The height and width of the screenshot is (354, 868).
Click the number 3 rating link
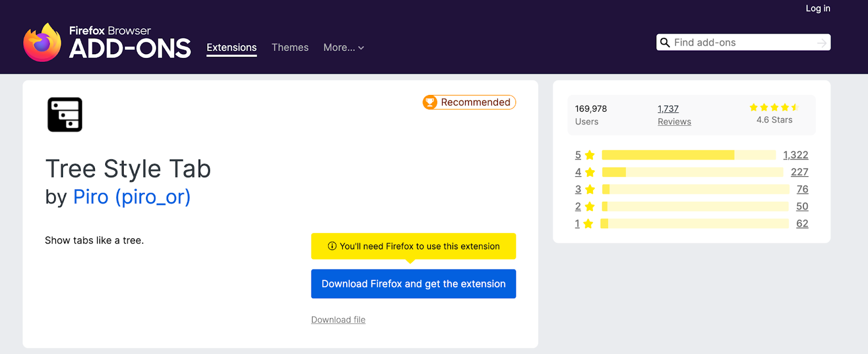coord(578,189)
